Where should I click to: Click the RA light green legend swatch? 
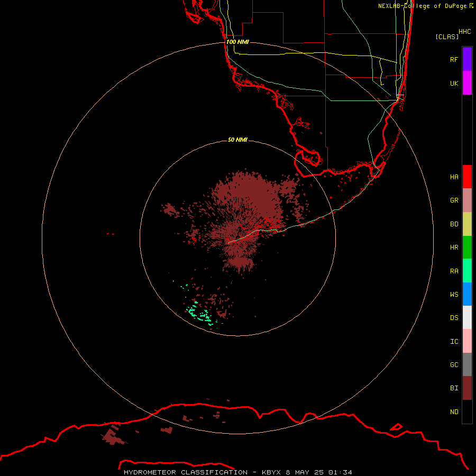click(x=467, y=271)
